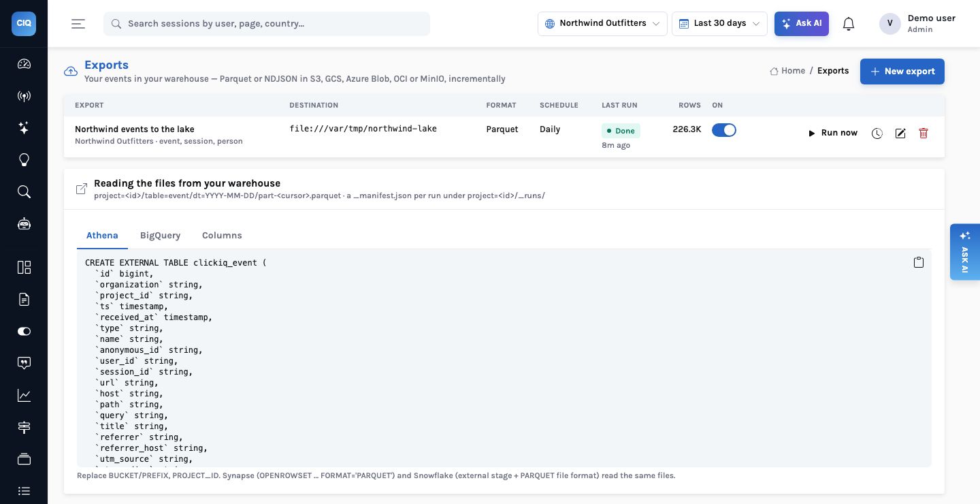
Task: Open the signpost sidebar icon
Action: 24,427
